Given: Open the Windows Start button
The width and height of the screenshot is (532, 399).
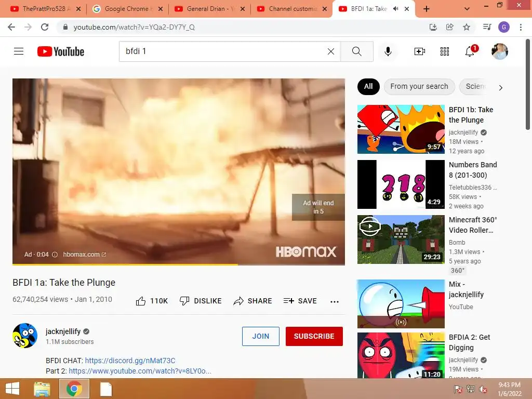Looking at the screenshot, I should click(12, 389).
